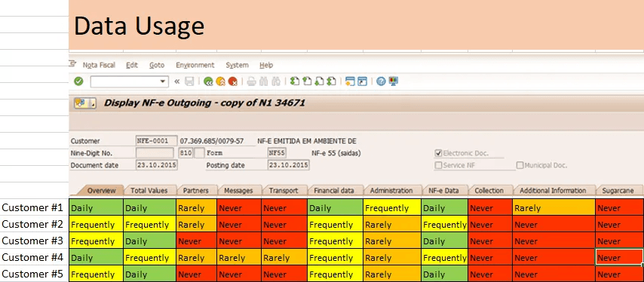Screen dimensions: 644x282
Task: Click the Posting date field
Action: click(288, 165)
